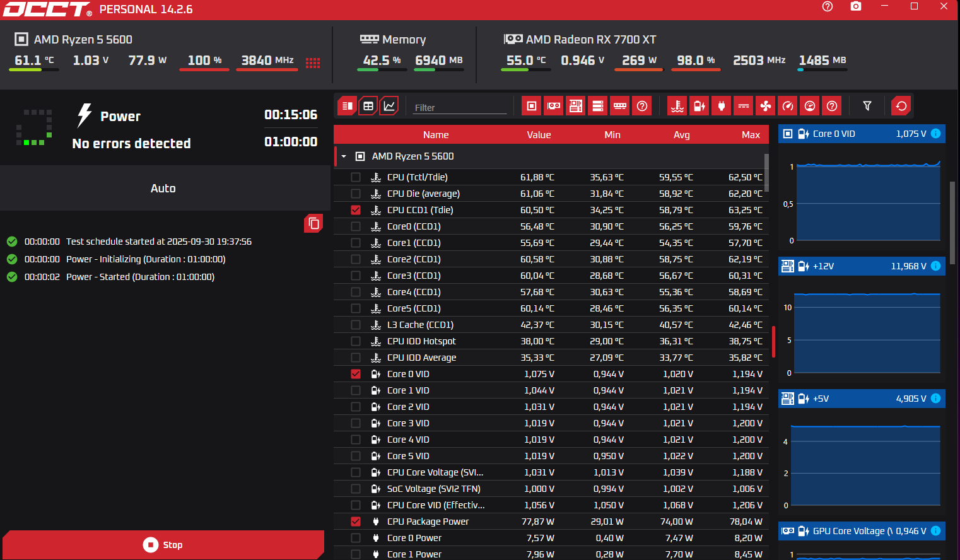
Task: Enable the CPU Die (average) checkbox
Action: [x=356, y=194]
